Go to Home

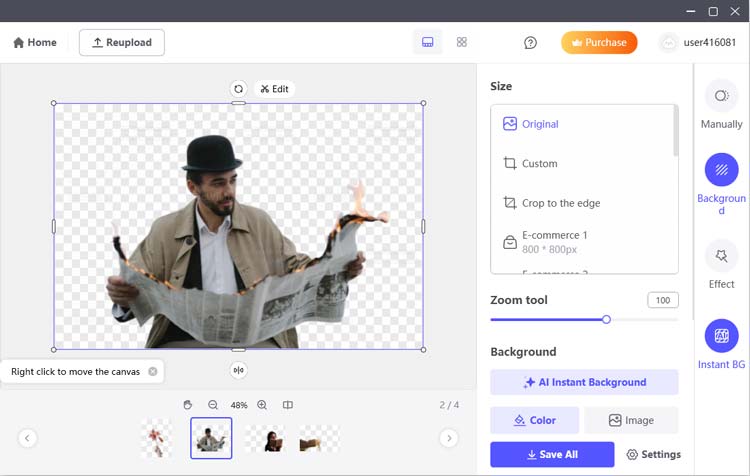coord(35,43)
